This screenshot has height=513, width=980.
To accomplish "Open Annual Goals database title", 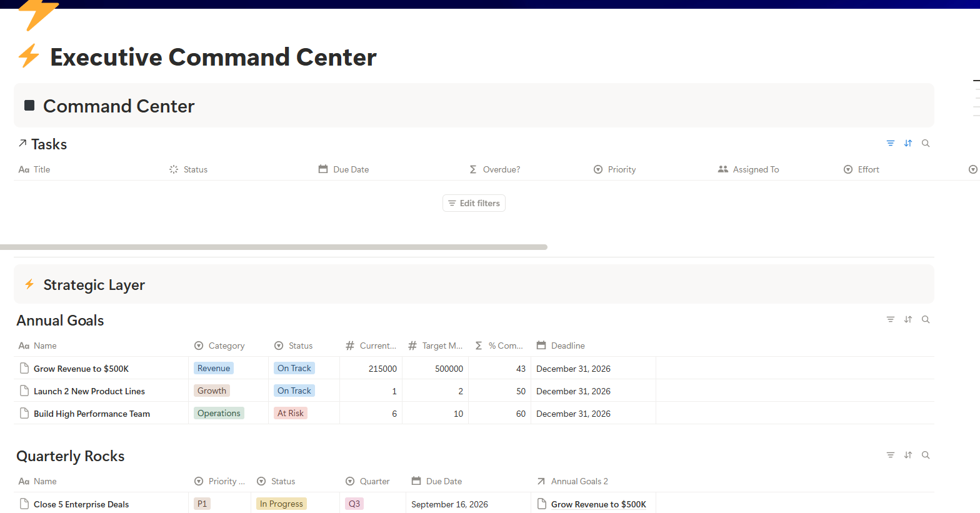I will (60, 321).
